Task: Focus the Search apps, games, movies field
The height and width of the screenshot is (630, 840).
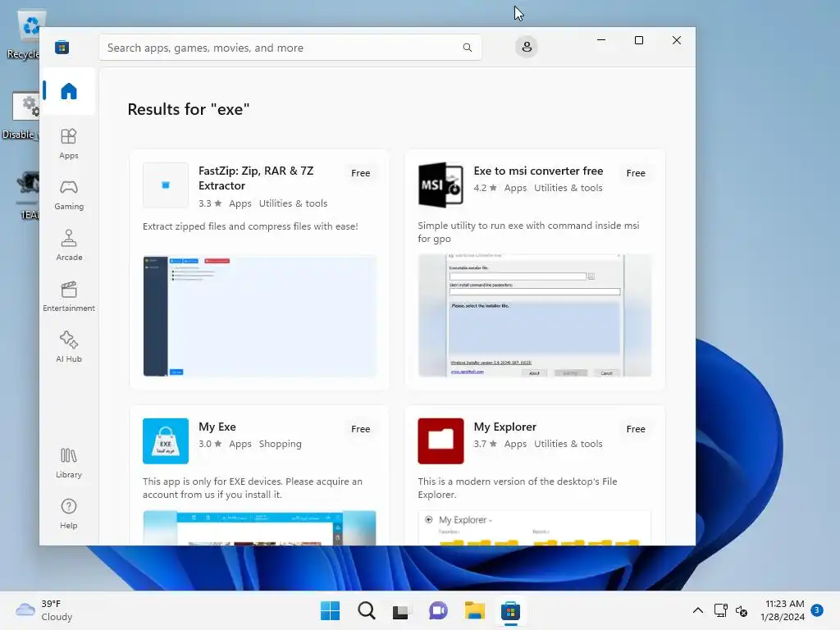Action: (290, 48)
